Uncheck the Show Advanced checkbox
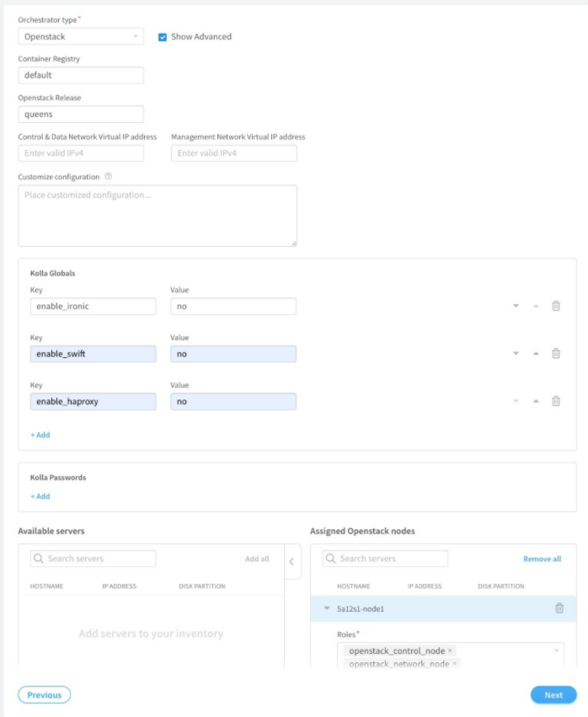 [x=163, y=37]
